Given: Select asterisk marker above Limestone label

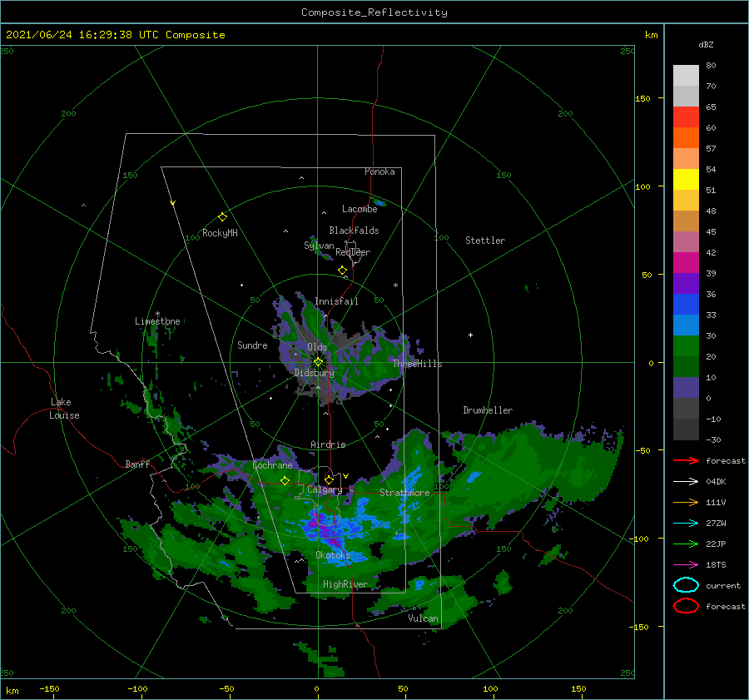Looking at the screenshot, I should click(x=157, y=314).
